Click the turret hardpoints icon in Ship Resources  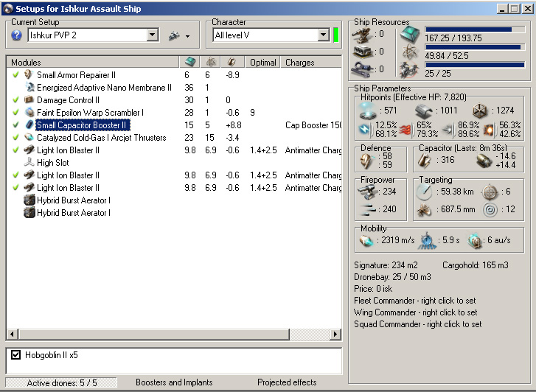tap(362, 34)
